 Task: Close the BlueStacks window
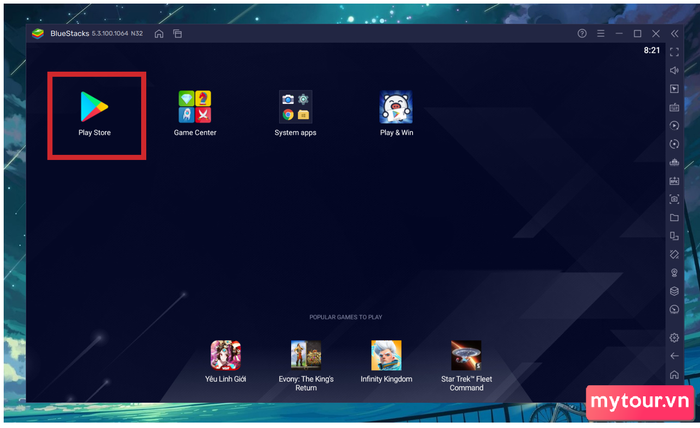[x=655, y=33]
